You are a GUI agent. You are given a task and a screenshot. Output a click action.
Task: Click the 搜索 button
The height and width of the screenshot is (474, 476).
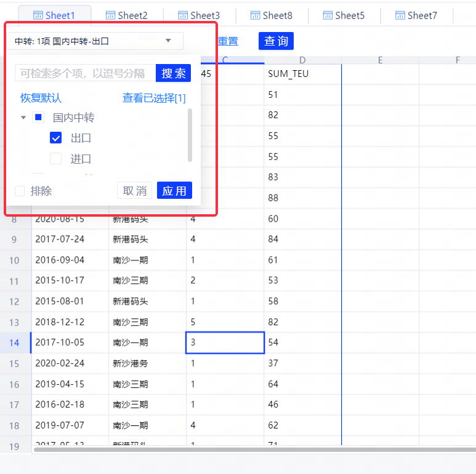click(x=173, y=73)
